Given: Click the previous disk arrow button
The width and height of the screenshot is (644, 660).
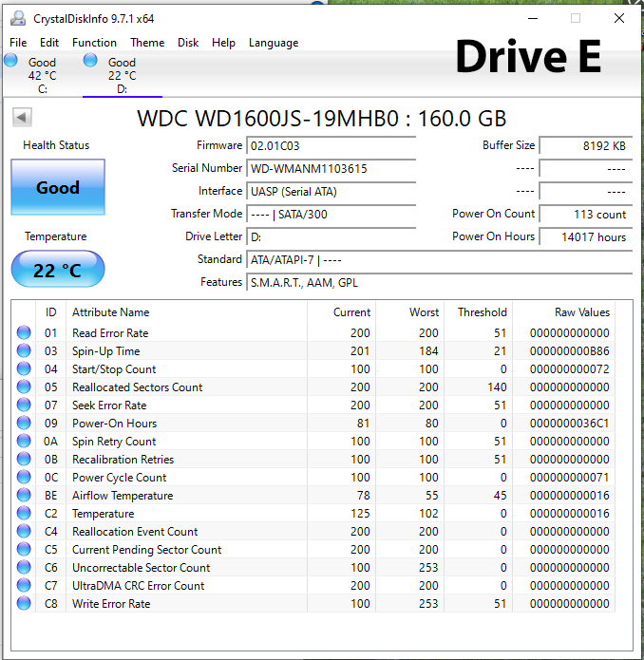Looking at the screenshot, I should (22, 117).
